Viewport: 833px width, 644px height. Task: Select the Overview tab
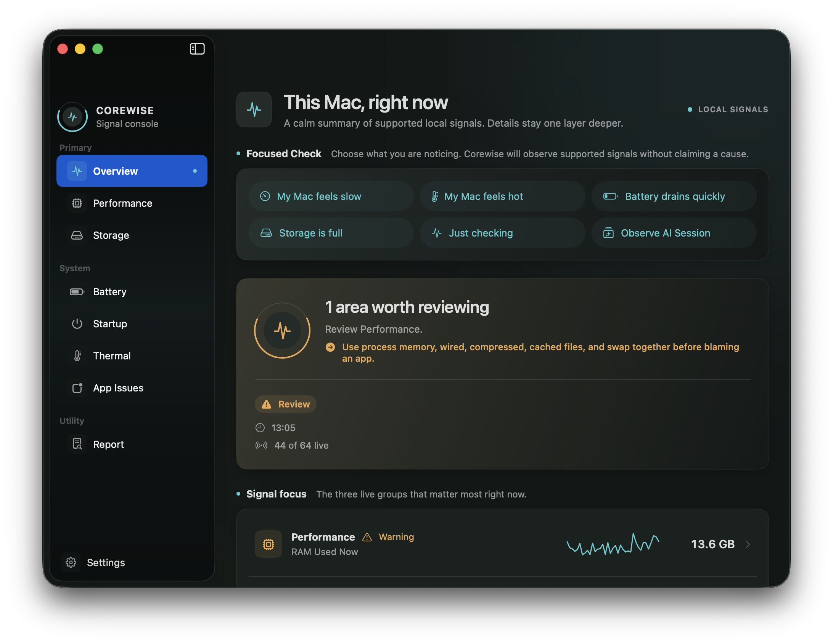(x=132, y=171)
